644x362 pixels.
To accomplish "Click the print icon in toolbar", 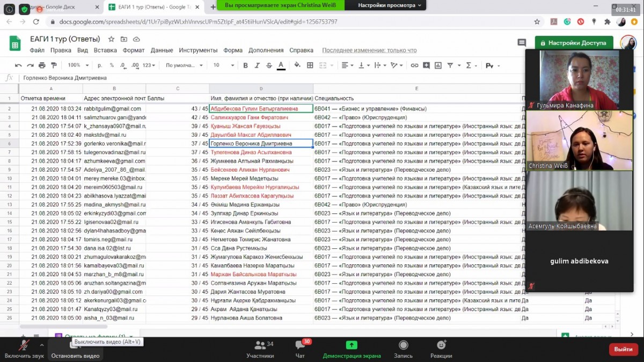I will [42, 65].
